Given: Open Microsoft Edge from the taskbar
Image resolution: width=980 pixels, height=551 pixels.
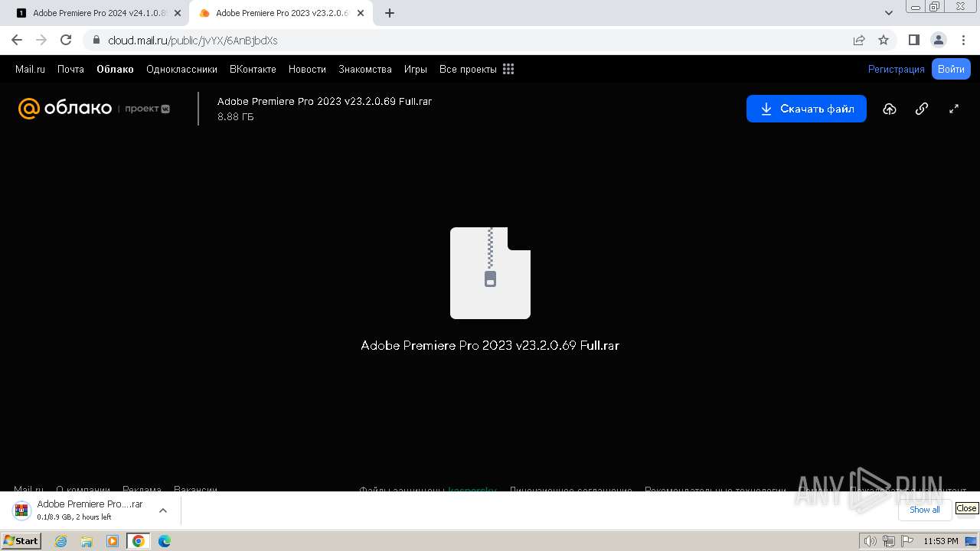Looking at the screenshot, I should pos(164,541).
